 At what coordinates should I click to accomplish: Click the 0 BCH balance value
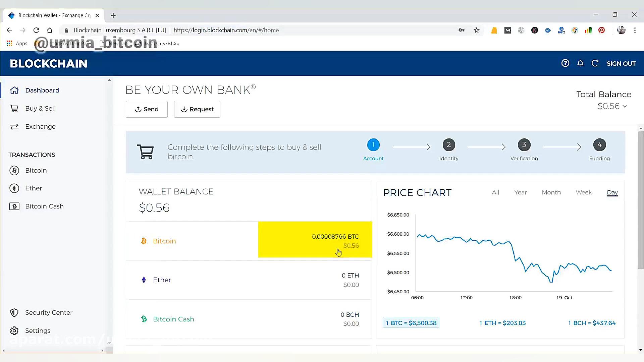pyautogui.click(x=350, y=315)
